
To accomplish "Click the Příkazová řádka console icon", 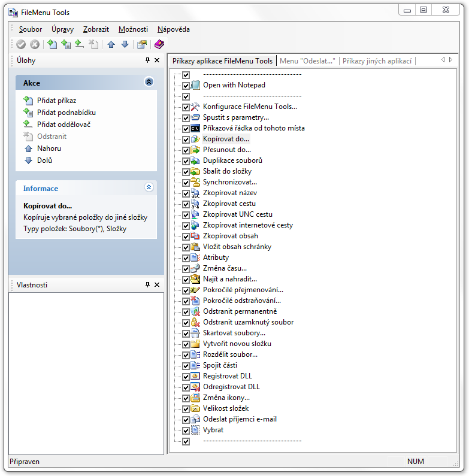I will tap(195, 128).
